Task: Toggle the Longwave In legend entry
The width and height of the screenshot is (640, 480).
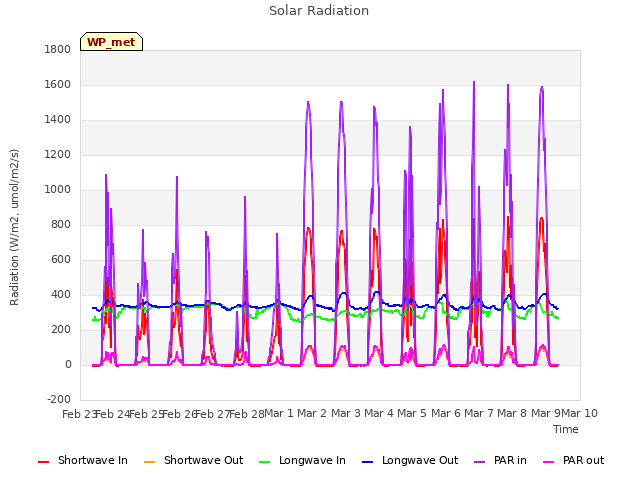Action: (x=302, y=460)
